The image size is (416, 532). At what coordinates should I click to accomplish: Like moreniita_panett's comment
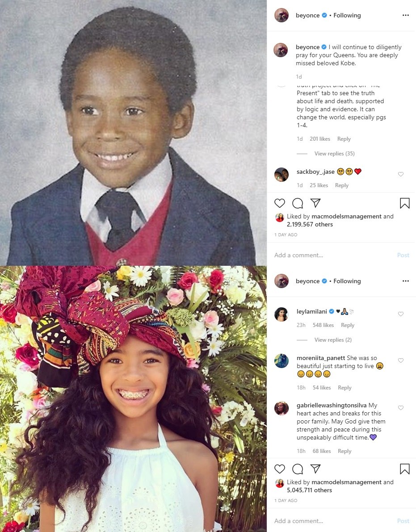[x=401, y=360]
